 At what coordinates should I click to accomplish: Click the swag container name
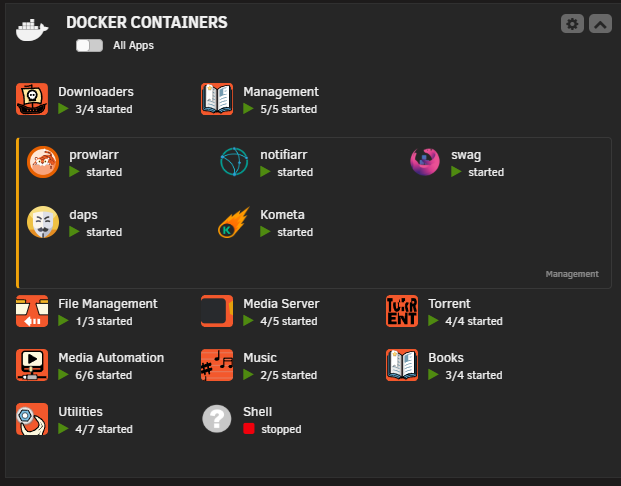click(x=466, y=155)
